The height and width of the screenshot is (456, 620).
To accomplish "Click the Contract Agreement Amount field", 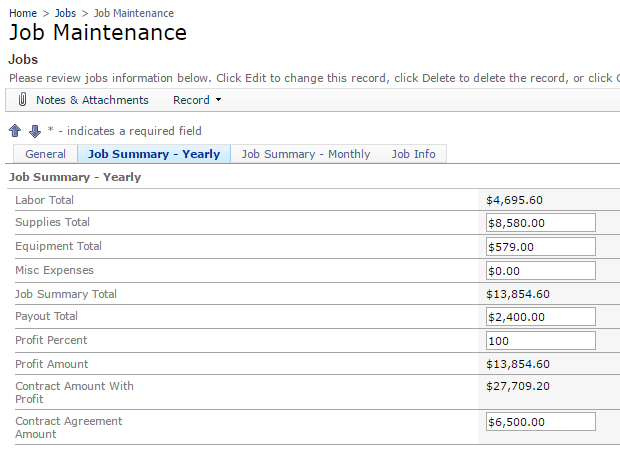I will (540, 422).
